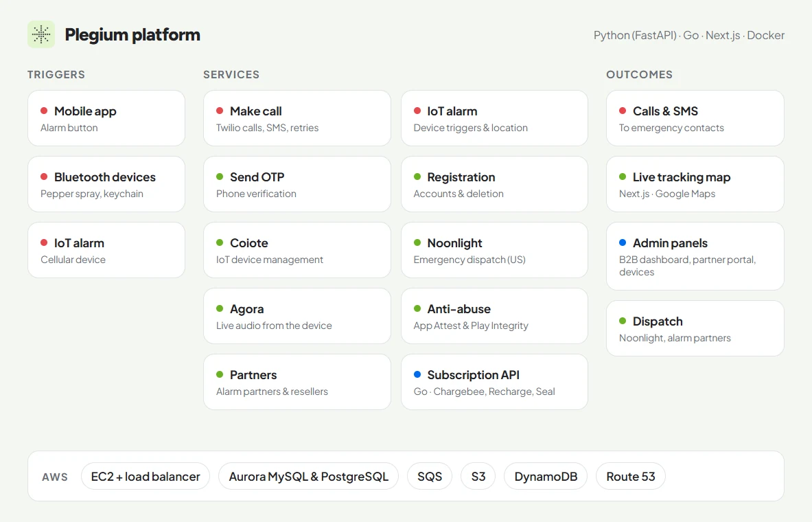Click the red dot beside Mobile app

point(44,111)
